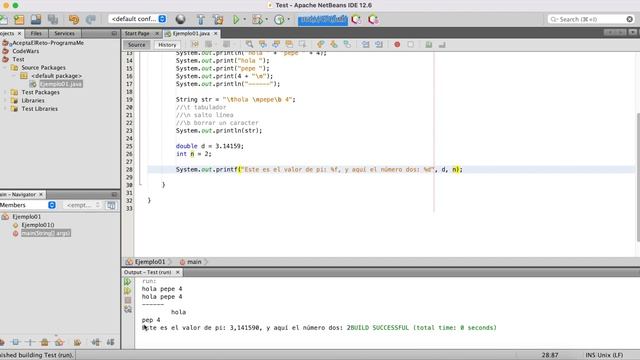Expand the Libraries node
Screen dimensions: 640x360
(x=5, y=100)
